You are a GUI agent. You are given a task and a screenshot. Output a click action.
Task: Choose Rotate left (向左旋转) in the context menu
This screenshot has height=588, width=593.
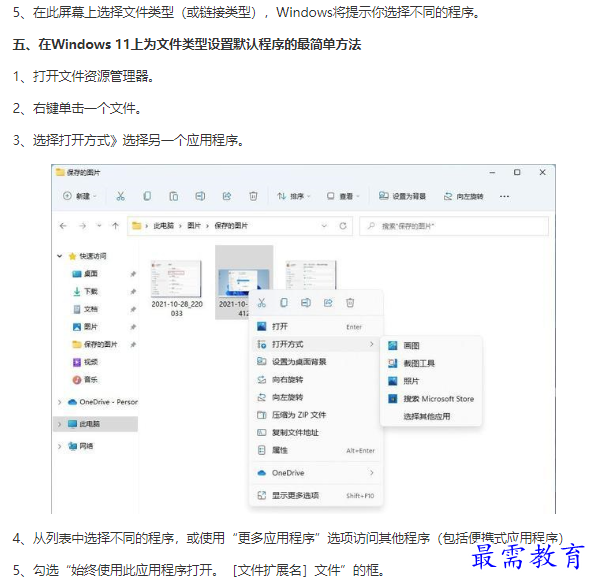click(316, 397)
